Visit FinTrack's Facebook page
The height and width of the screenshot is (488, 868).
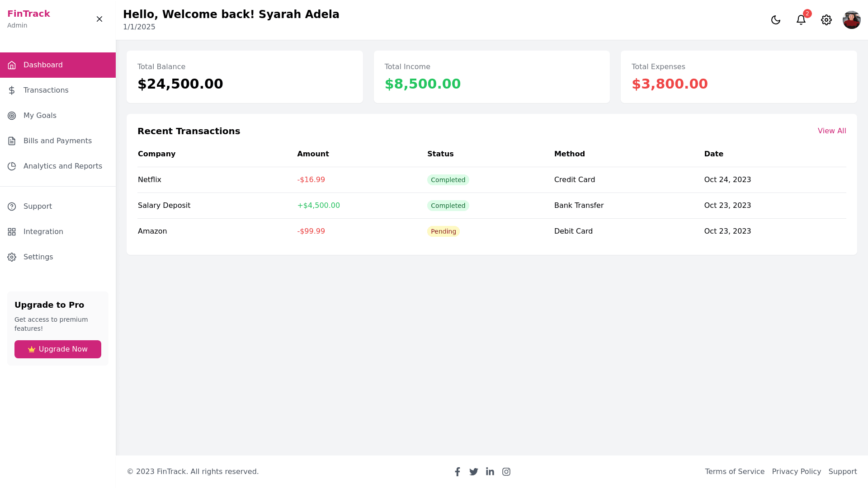coord(458,471)
